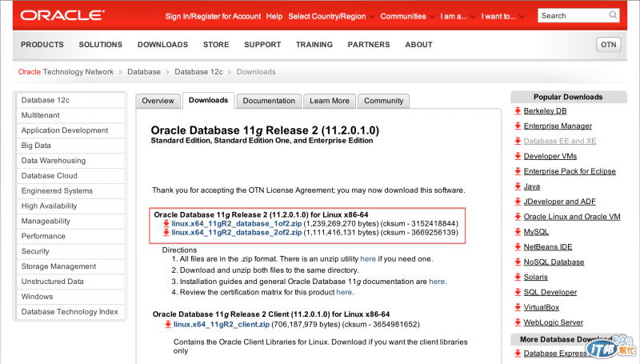Open Engineered Systems in sidebar
640x364 pixels.
tap(70, 190)
